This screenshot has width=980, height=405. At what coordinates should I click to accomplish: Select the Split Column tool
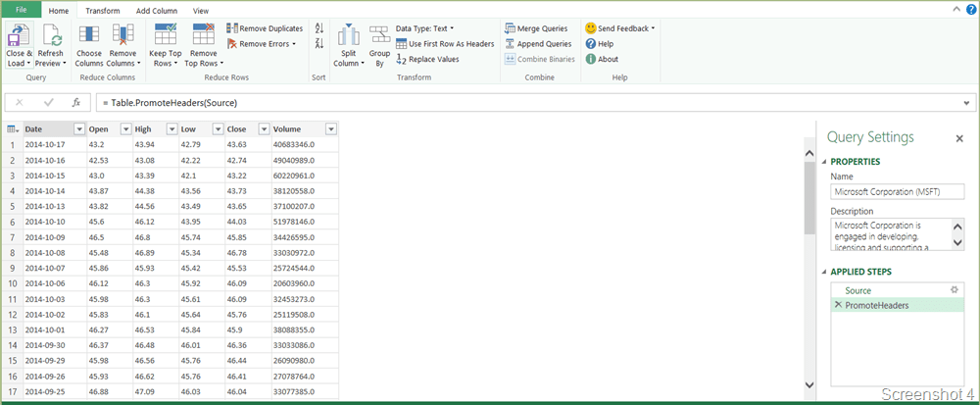click(x=348, y=37)
